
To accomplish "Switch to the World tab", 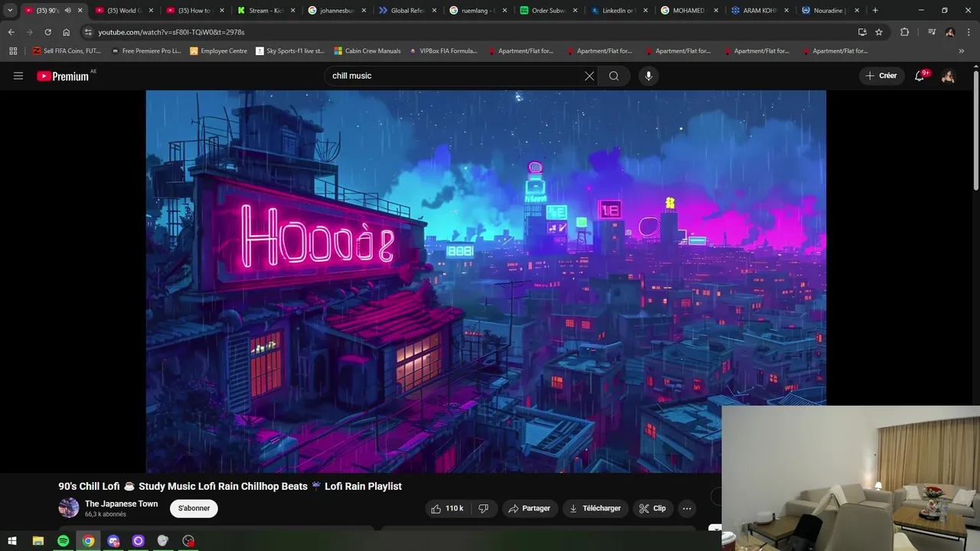I will click(124, 11).
